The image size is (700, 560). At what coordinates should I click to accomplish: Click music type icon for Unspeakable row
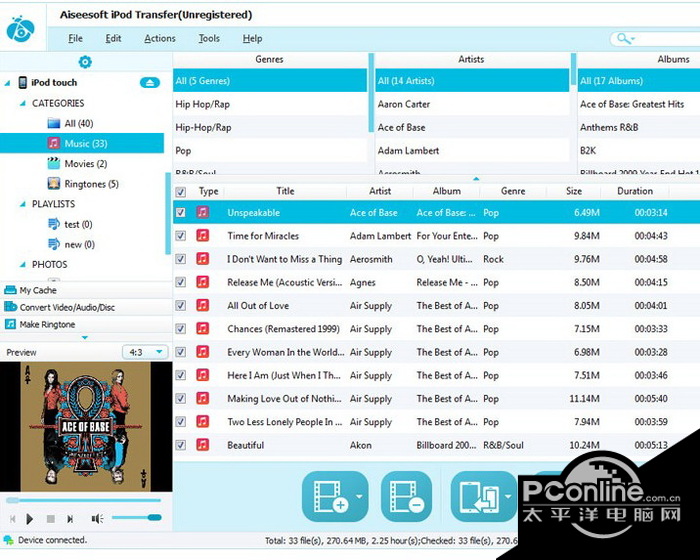coord(203,212)
